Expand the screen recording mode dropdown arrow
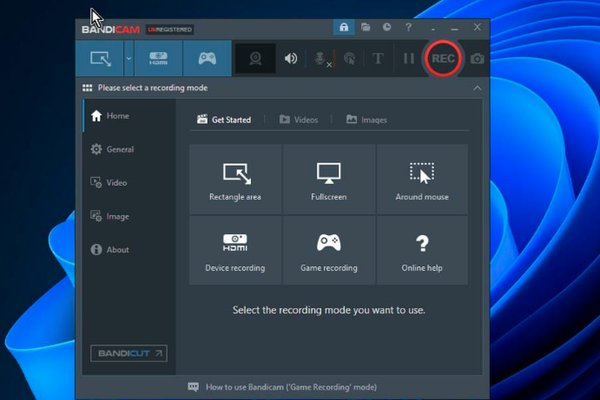 (x=129, y=59)
